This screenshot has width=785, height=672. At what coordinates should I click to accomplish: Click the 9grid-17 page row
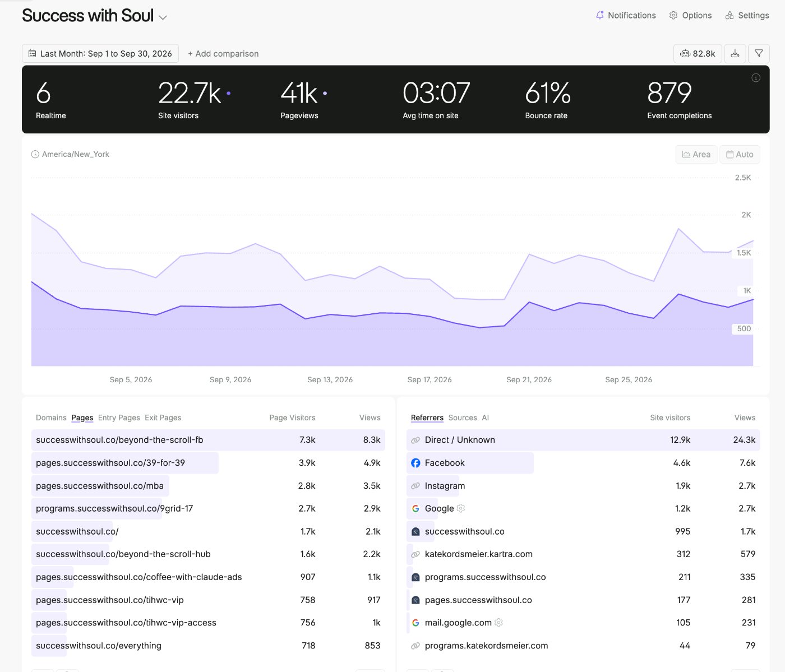208,508
